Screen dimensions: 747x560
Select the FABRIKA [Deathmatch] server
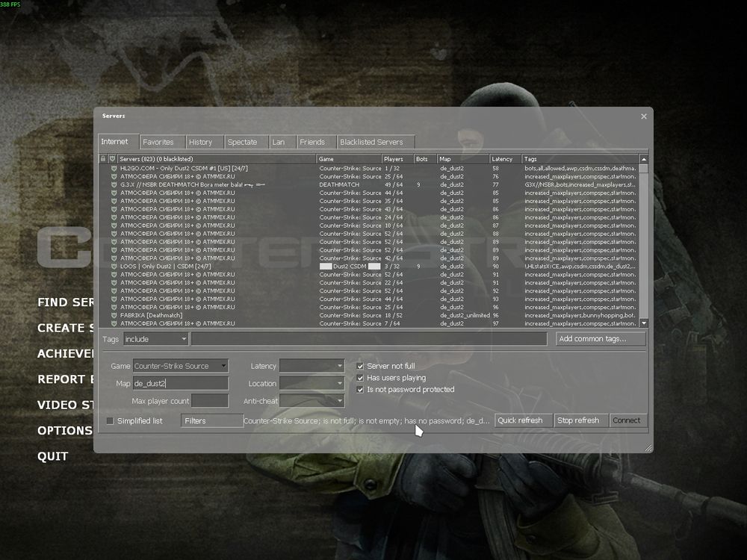coord(369,315)
